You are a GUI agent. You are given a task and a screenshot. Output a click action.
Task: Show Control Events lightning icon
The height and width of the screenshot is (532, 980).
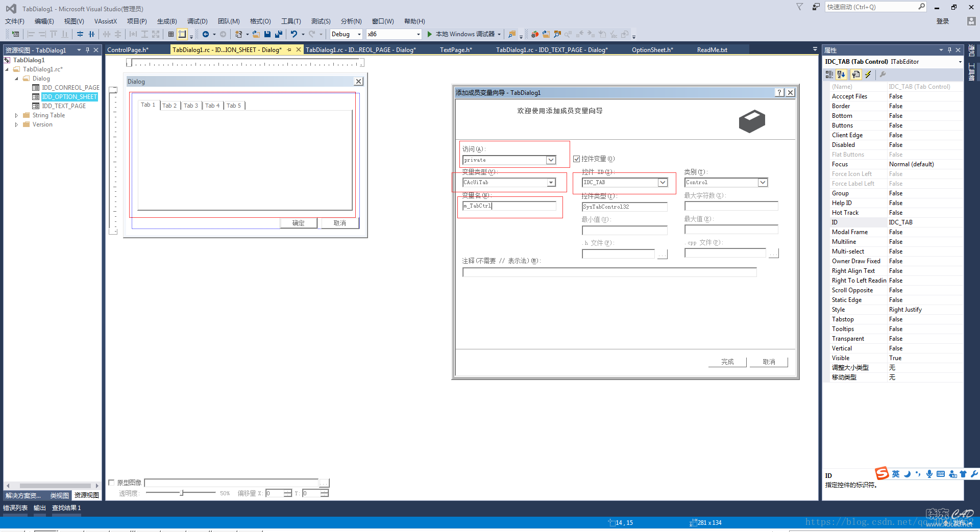[868, 74]
